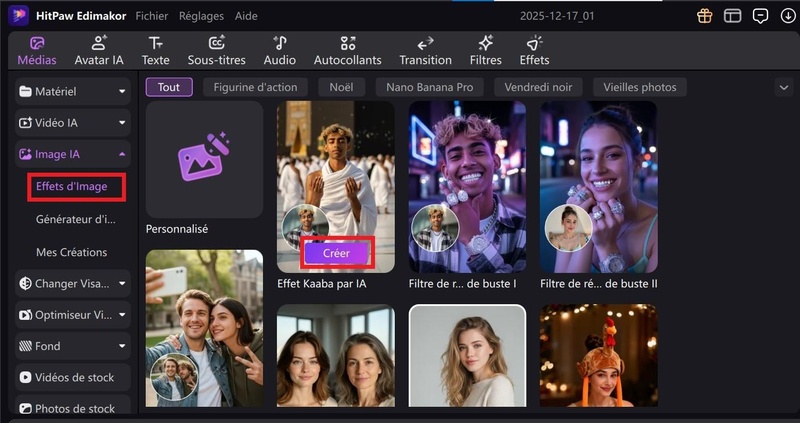The image size is (800, 423).
Task: Select Générateur d'i... in sidebar
Action: tap(76, 219)
